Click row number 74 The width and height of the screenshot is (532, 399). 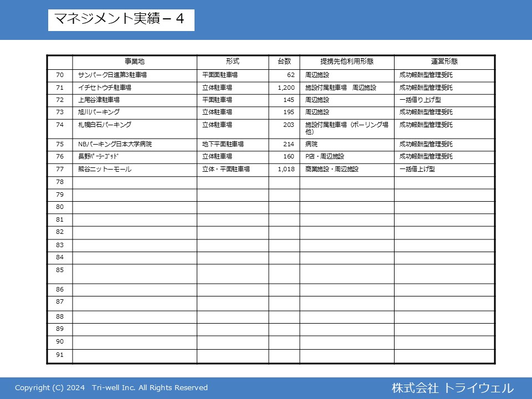pyautogui.click(x=60, y=125)
